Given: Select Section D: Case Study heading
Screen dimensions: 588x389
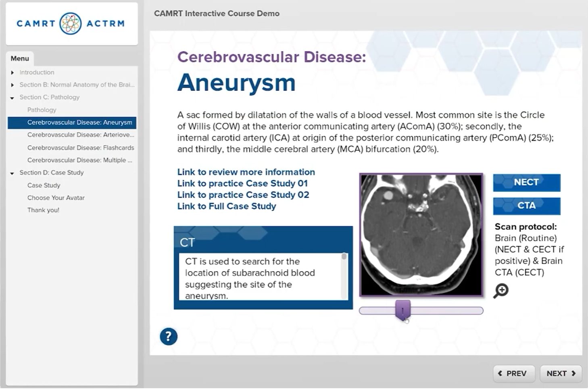Looking at the screenshot, I should pos(52,173).
